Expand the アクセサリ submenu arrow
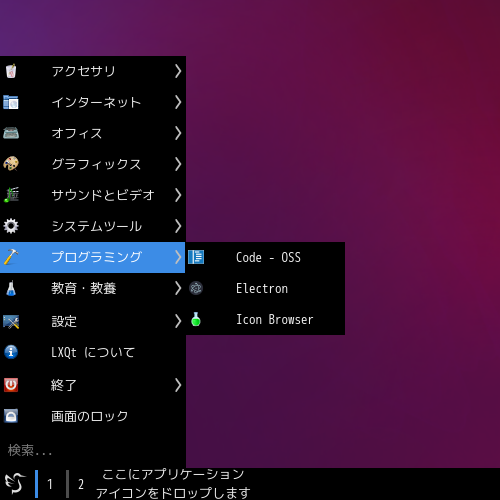 (178, 71)
